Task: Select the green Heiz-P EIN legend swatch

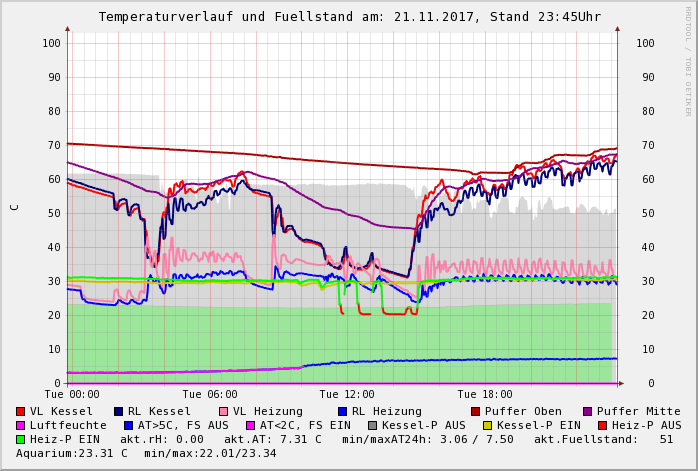Action: pyautogui.click(x=21, y=439)
